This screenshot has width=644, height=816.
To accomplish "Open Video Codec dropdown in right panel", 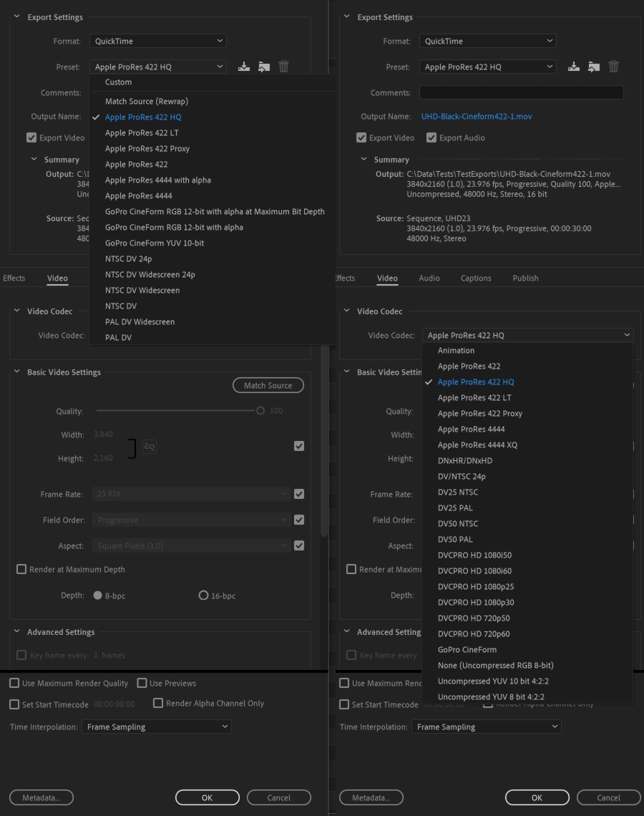I will pyautogui.click(x=528, y=335).
